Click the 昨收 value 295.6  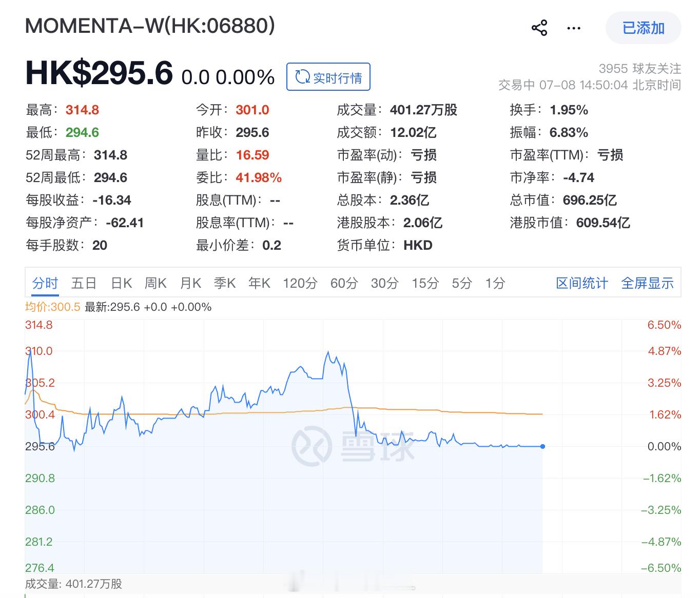point(252,132)
